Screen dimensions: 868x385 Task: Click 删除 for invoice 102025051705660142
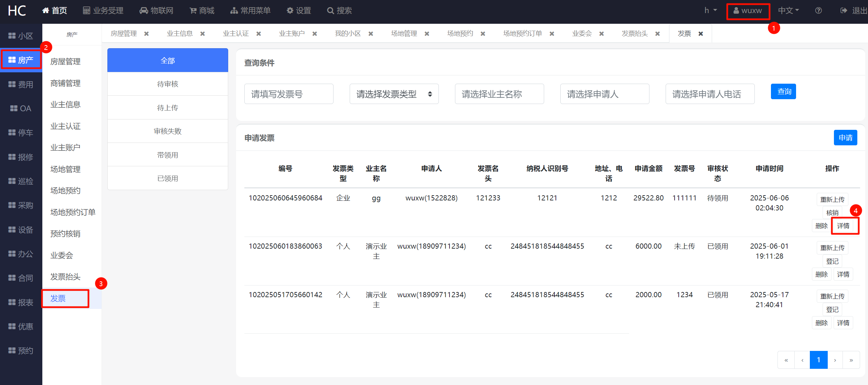click(x=822, y=323)
